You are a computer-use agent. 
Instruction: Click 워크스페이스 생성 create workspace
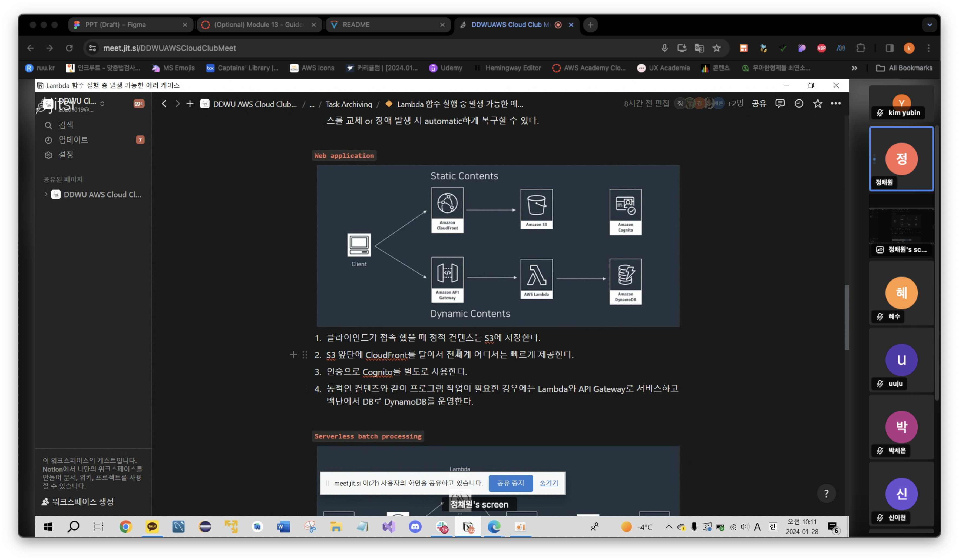[x=78, y=502]
